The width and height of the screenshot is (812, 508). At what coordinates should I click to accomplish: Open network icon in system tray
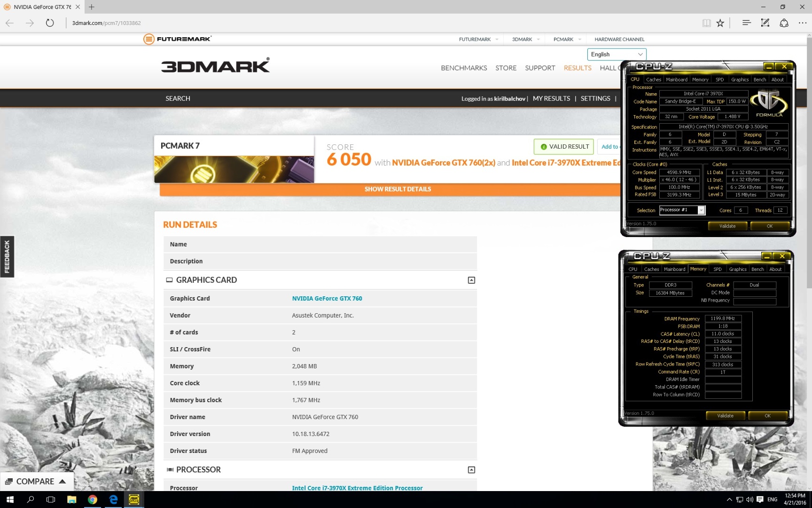740,500
